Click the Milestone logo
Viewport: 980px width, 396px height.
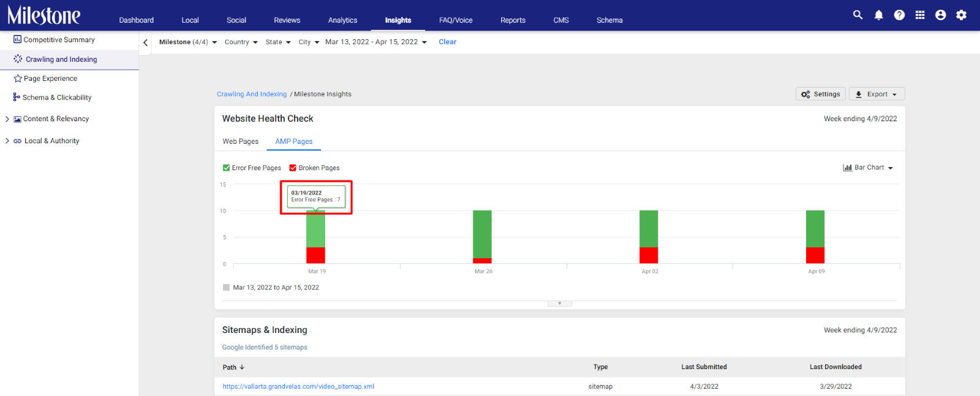[x=44, y=15]
